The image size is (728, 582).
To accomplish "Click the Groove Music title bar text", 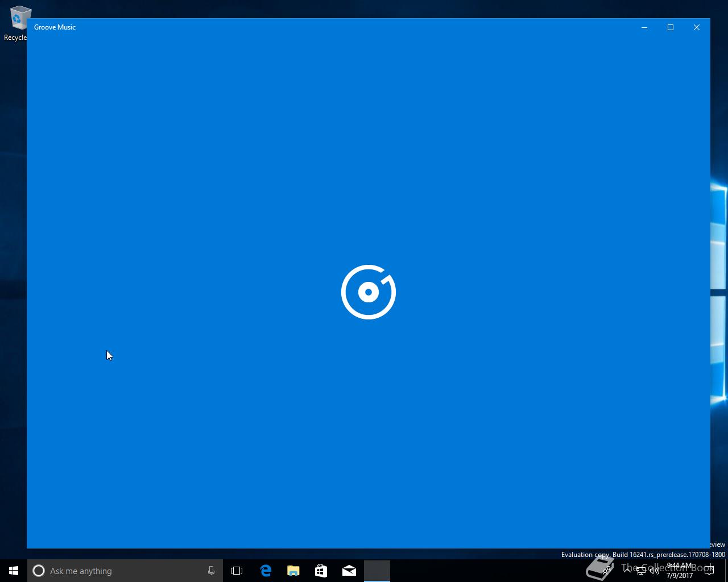I will (x=55, y=27).
